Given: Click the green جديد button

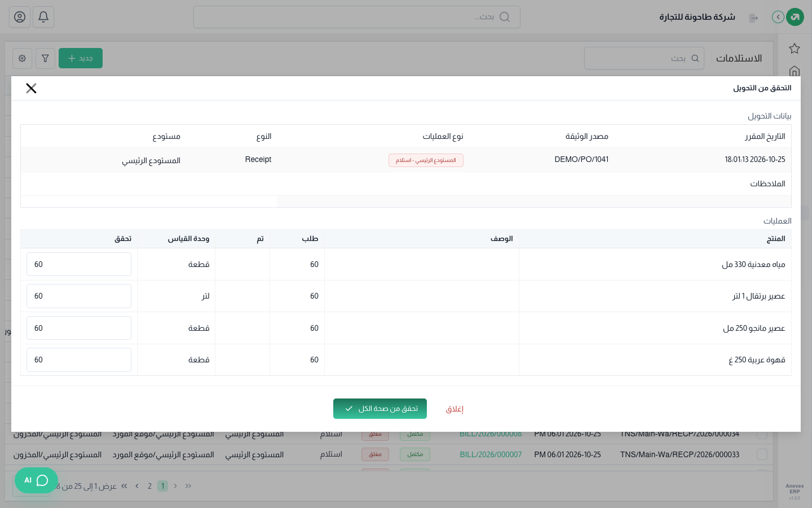Looking at the screenshot, I should point(81,58).
